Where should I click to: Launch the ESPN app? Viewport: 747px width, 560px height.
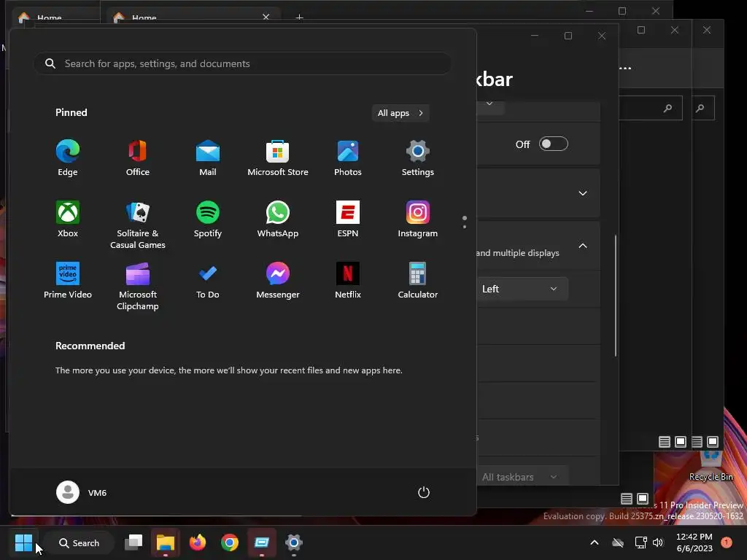(348, 219)
